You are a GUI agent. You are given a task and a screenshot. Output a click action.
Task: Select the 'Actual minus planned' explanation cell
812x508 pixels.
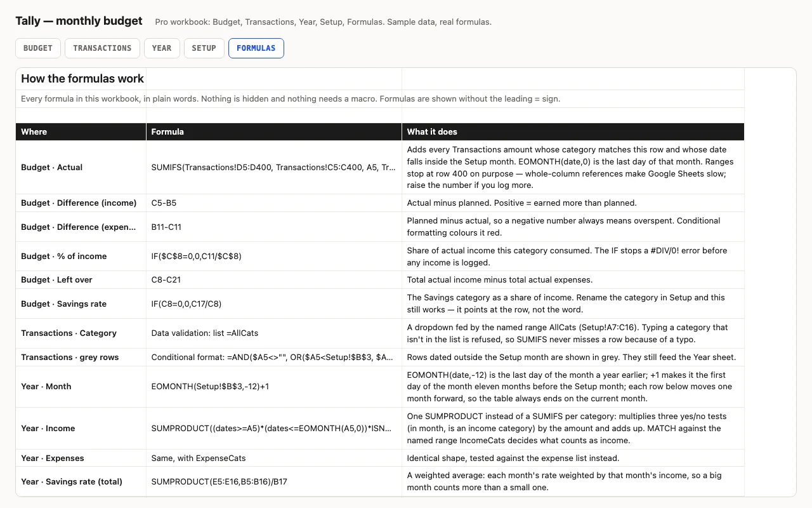coord(573,203)
